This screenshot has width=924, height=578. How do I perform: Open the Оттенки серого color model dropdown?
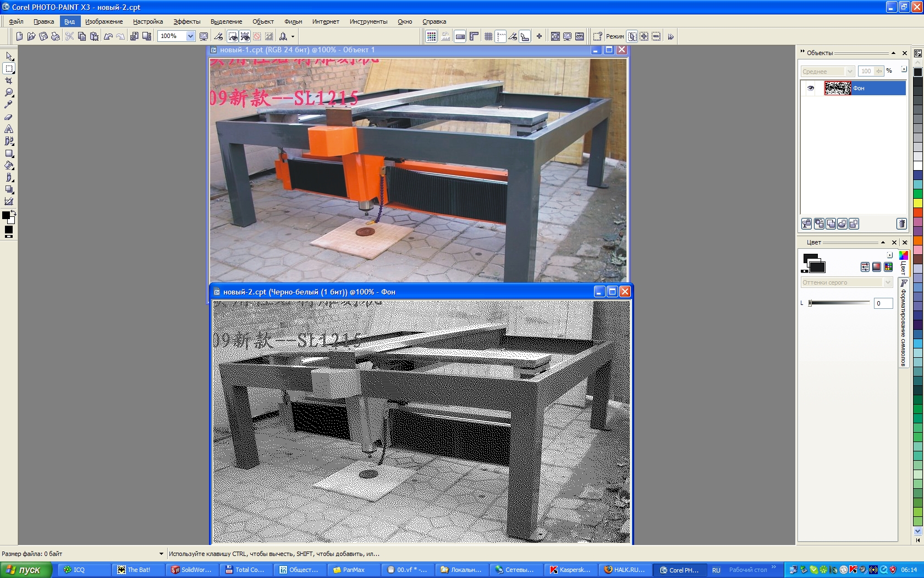tap(887, 282)
